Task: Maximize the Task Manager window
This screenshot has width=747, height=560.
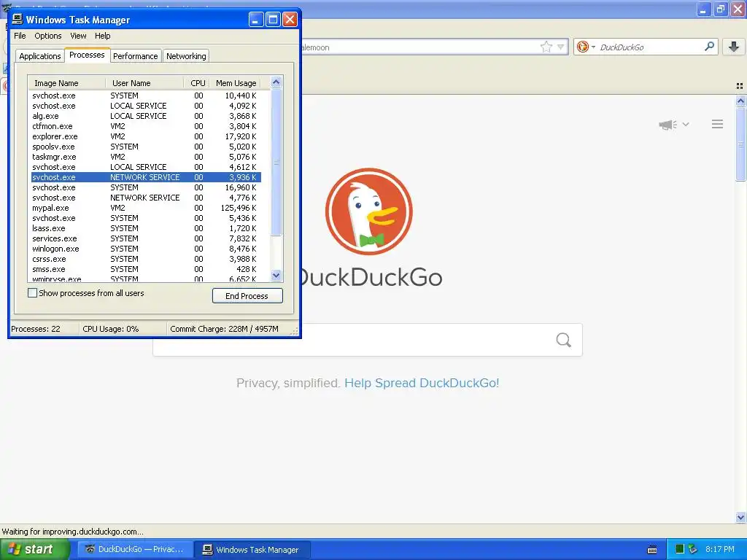Action: tap(273, 20)
